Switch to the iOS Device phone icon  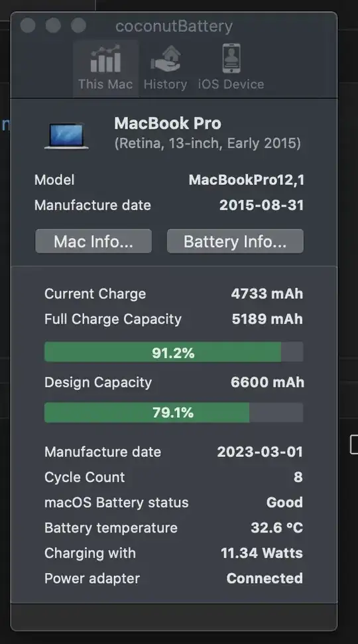(x=231, y=59)
